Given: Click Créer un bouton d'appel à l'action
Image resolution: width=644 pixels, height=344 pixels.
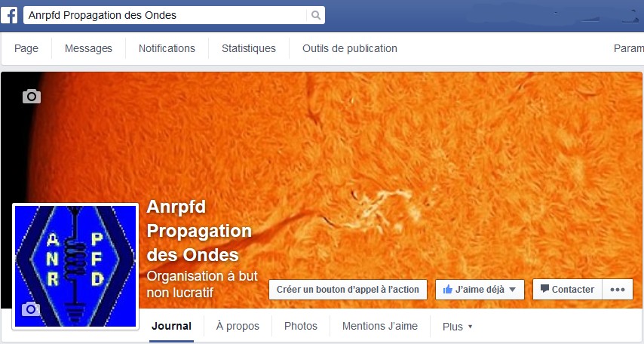Looking at the screenshot, I should tap(348, 290).
